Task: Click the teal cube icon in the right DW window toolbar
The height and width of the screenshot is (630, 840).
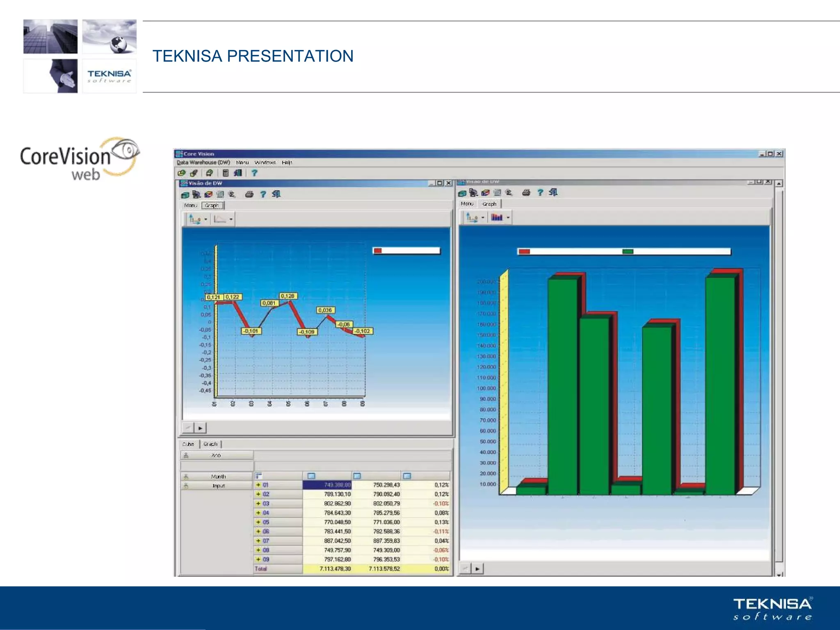Action: point(462,193)
